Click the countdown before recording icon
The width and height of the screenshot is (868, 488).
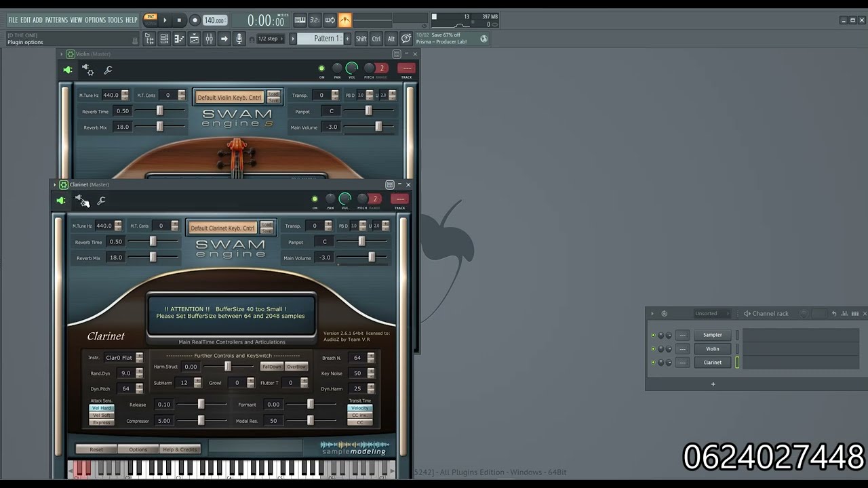pos(315,20)
